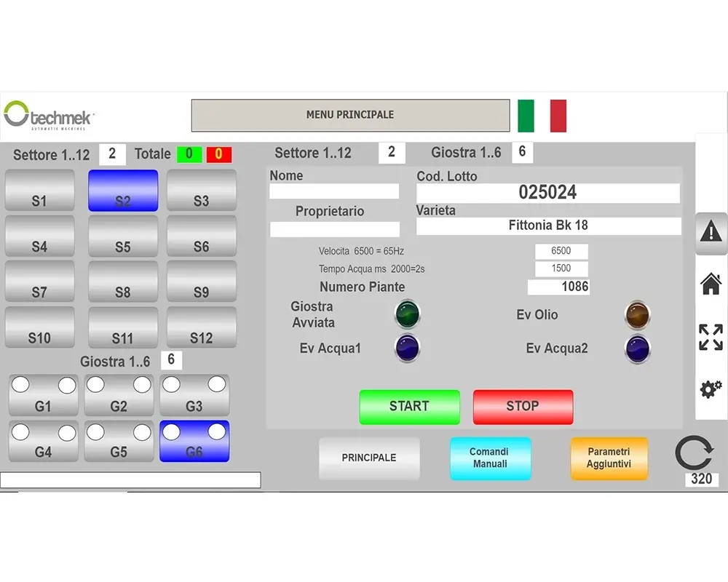The width and height of the screenshot is (728, 582).
Task: Open settings gears icon
Action: pyautogui.click(x=711, y=388)
